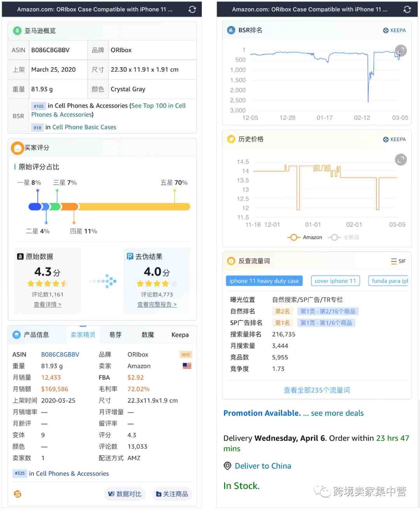Open the blue B086C8GBBV ASIN link in 产品信息

(x=60, y=354)
